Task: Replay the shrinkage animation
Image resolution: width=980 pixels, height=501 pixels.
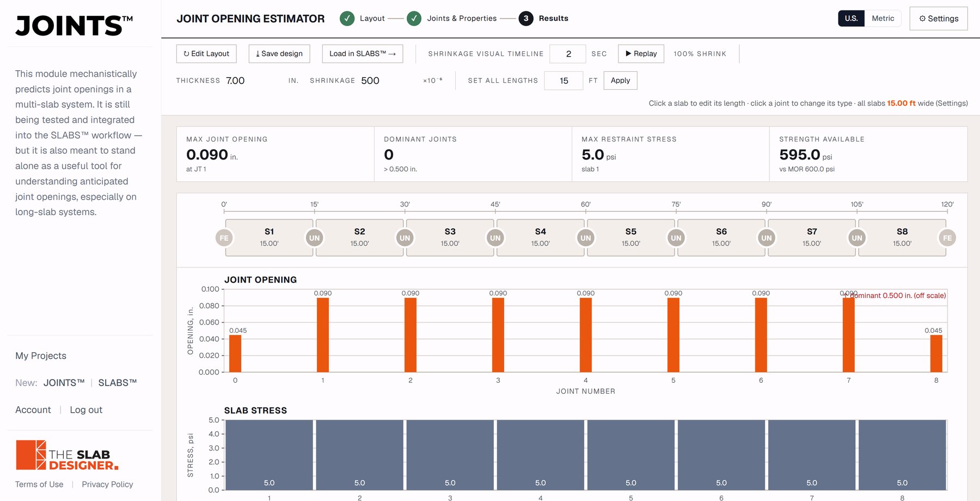Action: 641,53
